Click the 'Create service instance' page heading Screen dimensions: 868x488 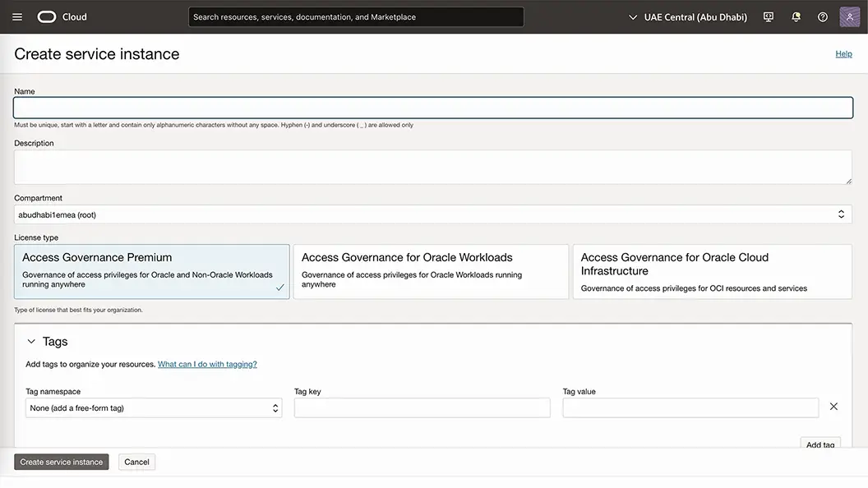[x=97, y=53]
